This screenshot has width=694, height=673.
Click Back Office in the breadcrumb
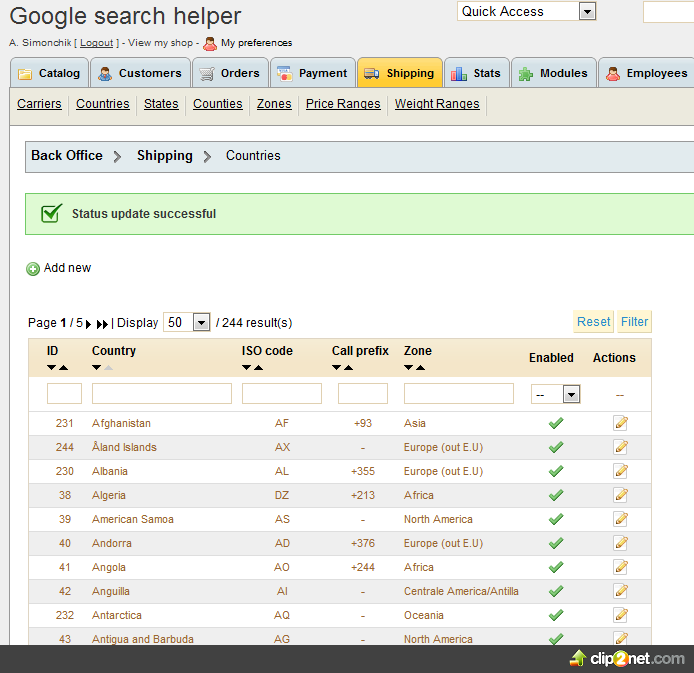tap(67, 156)
